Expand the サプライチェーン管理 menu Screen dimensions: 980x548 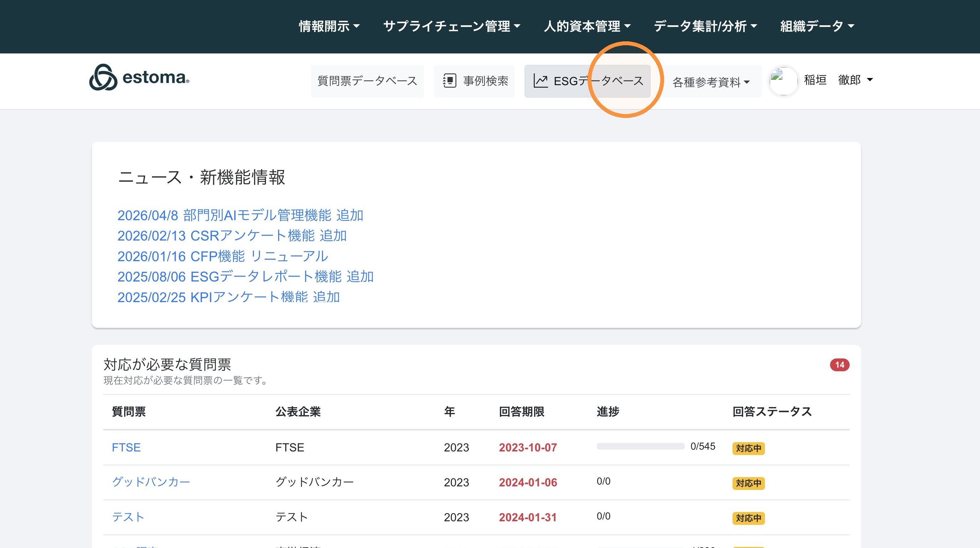pos(452,26)
